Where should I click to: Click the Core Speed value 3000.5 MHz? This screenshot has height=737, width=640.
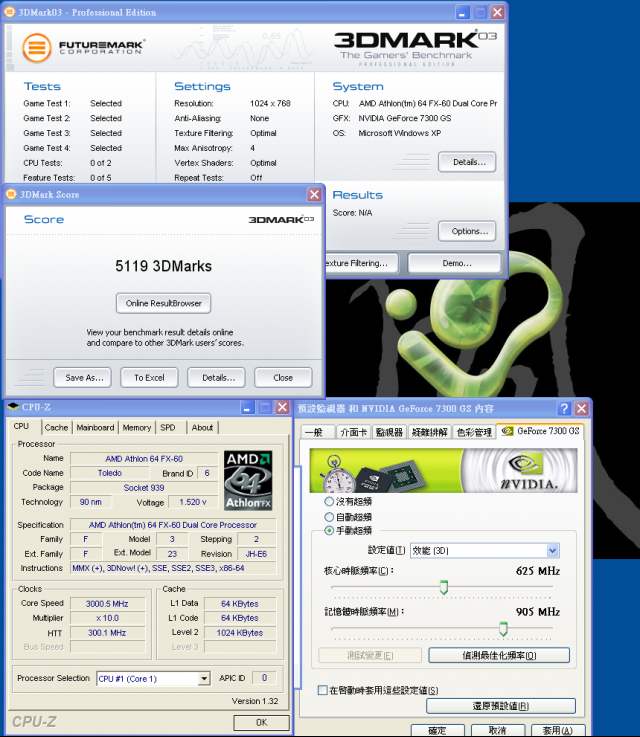pyautogui.click(x=107, y=604)
